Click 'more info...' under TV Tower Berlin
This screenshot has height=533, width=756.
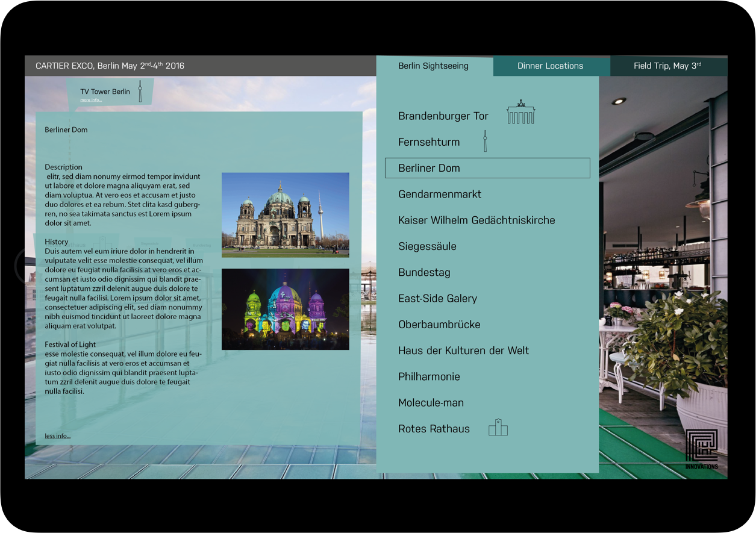(x=91, y=100)
